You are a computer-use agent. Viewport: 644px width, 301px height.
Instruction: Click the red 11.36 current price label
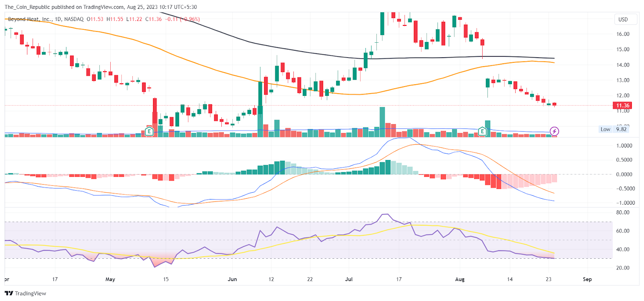click(622, 106)
